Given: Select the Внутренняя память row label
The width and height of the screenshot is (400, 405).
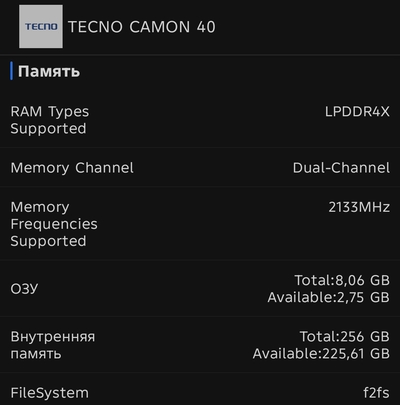Looking at the screenshot, I should coord(53,345).
